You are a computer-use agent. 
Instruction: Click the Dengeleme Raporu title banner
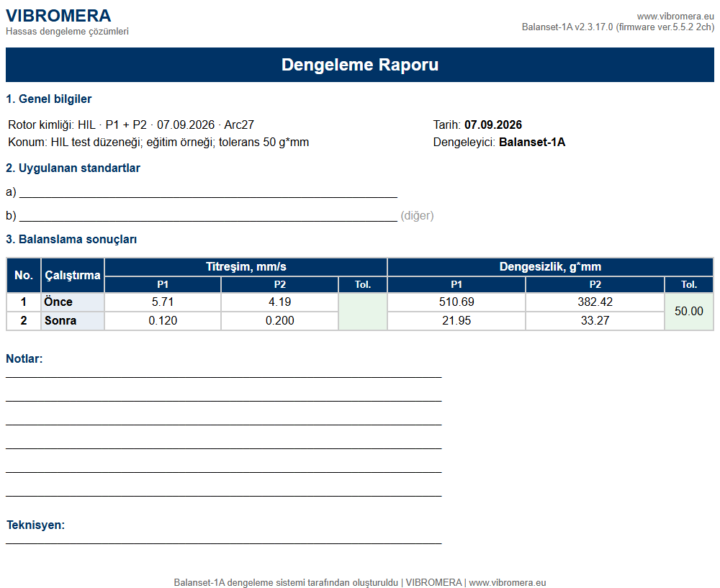tap(360, 65)
